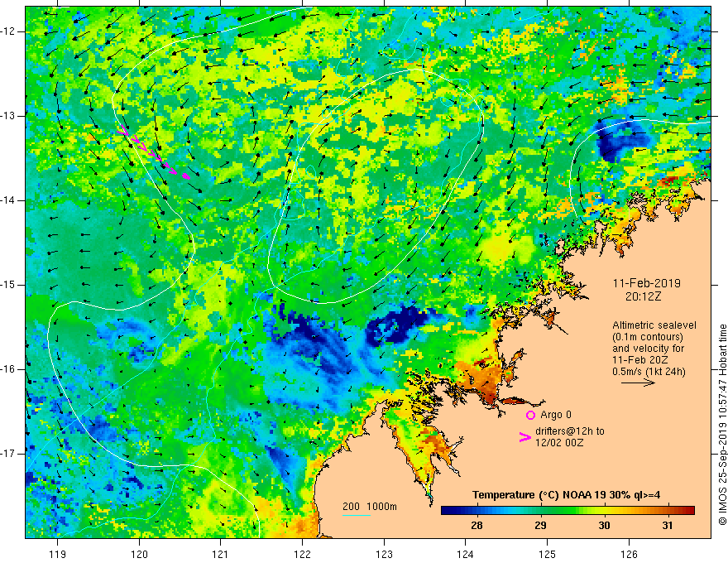
Task: Click the '12/02 00Z' legend text
Action: [559, 443]
